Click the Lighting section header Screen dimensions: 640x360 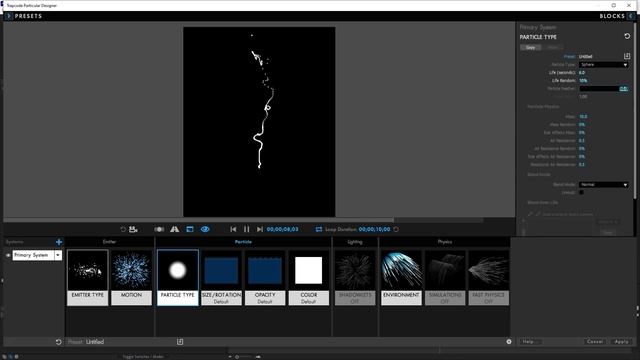pos(355,242)
